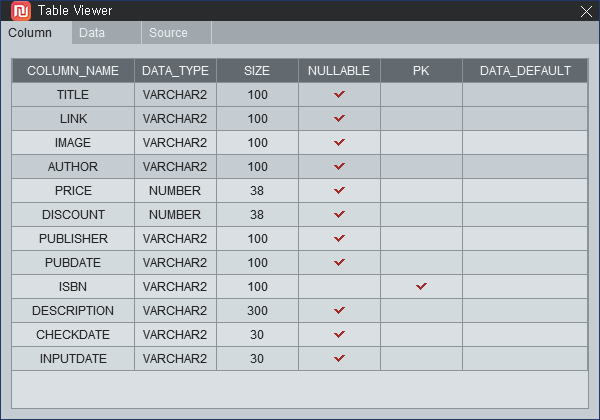Select the PUBLISHER row name cell
Screen dimensions: 600x420
pos(73,239)
